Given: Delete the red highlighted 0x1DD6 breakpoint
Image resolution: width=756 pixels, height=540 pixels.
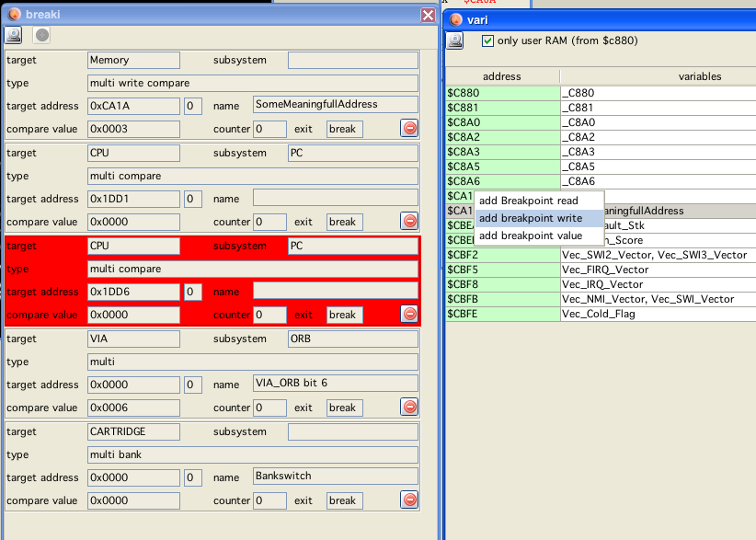Looking at the screenshot, I should coord(409,315).
